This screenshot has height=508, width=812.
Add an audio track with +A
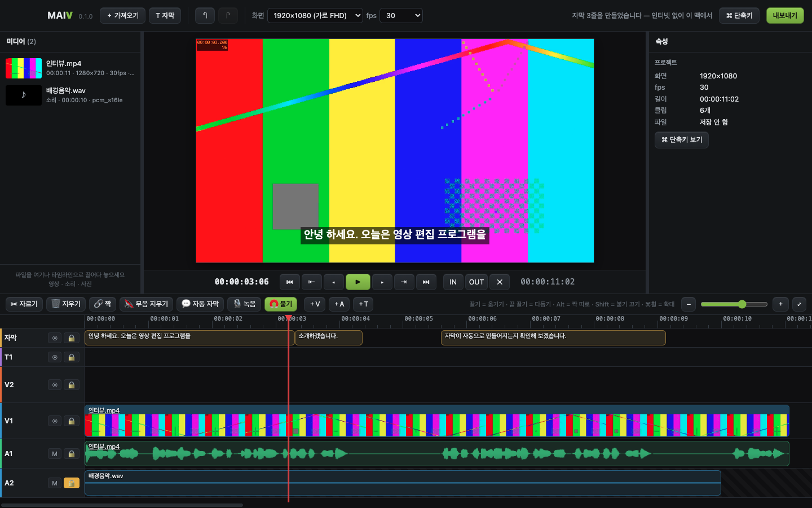coord(339,304)
